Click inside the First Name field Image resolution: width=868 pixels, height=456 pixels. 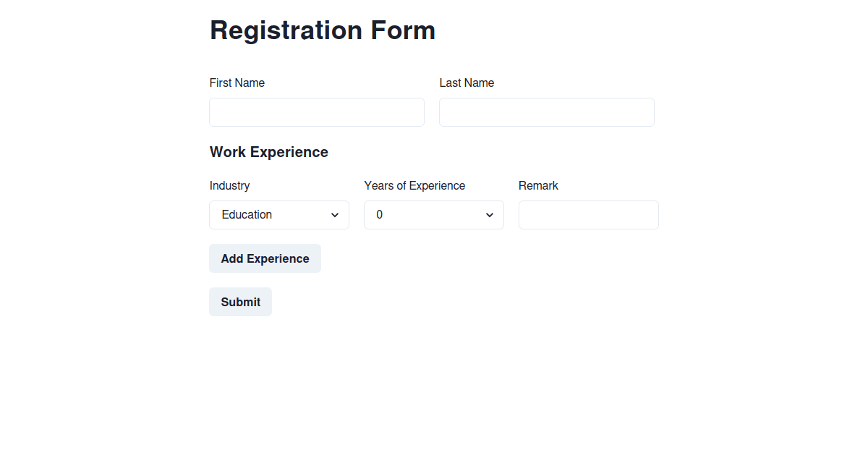click(x=316, y=111)
